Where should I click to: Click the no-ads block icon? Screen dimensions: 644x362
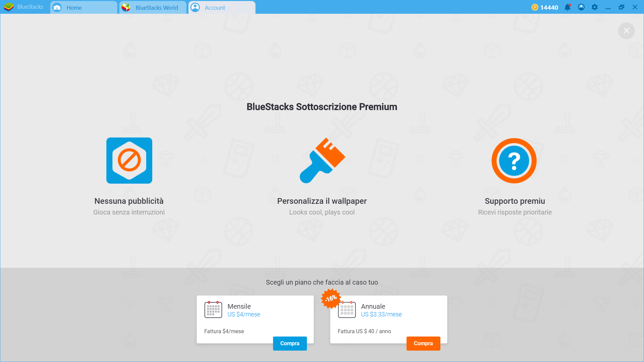coord(129,161)
